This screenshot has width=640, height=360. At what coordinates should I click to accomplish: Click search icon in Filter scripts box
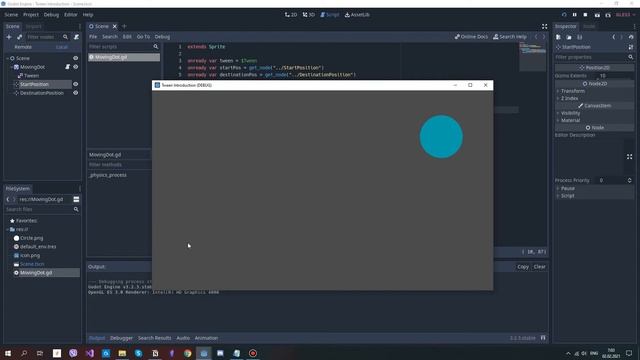(156, 47)
